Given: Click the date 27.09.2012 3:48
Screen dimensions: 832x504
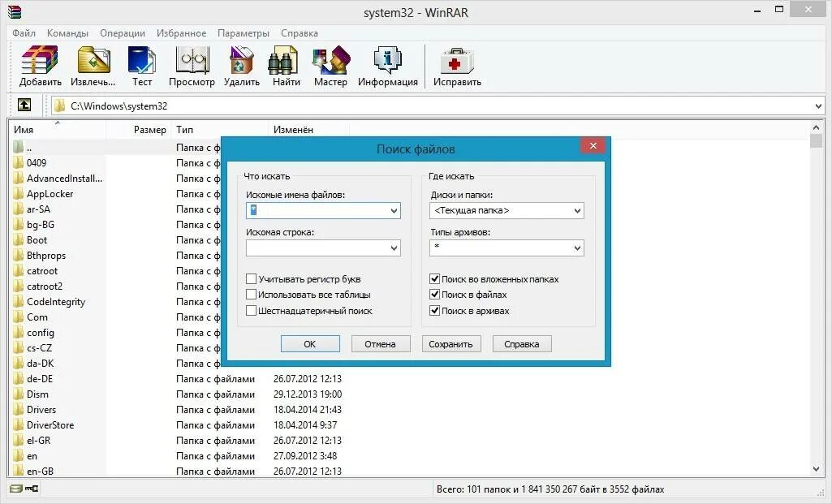Looking at the screenshot, I should click(x=305, y=456).
